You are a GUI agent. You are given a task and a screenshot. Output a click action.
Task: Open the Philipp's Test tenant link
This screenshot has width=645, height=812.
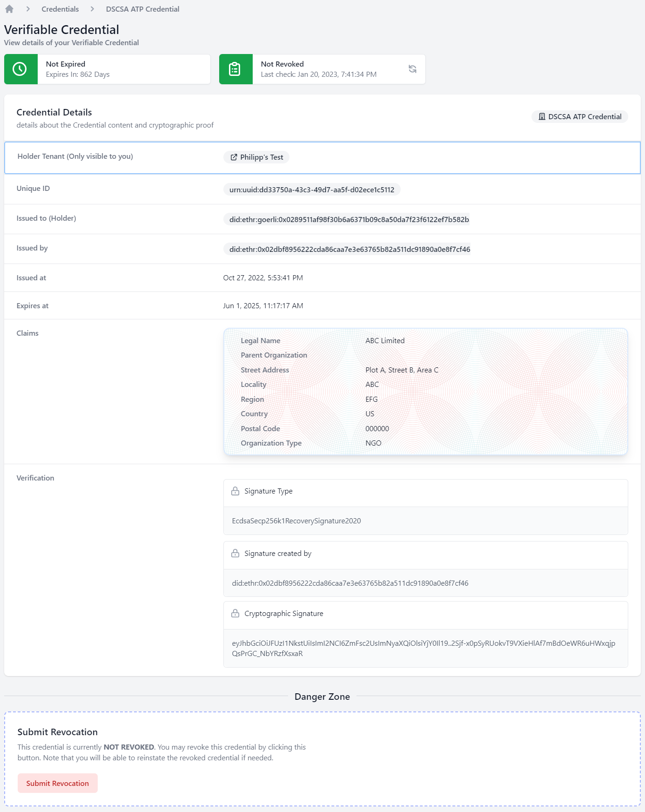point(261,157)
